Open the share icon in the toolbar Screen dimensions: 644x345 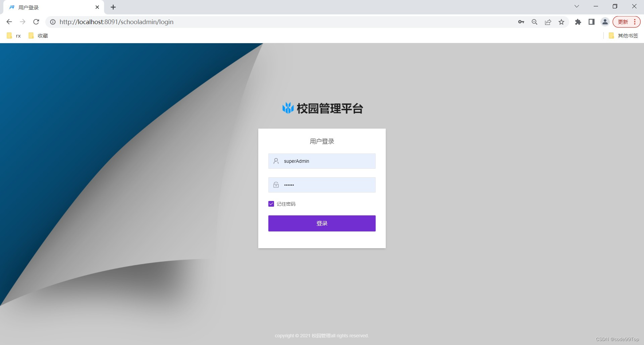pos(548,22)
